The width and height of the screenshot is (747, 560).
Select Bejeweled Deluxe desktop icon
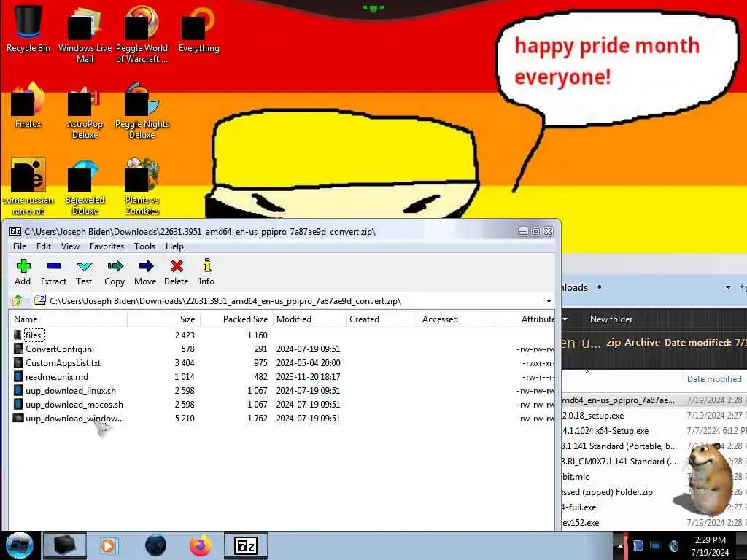pyautogui.click(x=85, y=187)
